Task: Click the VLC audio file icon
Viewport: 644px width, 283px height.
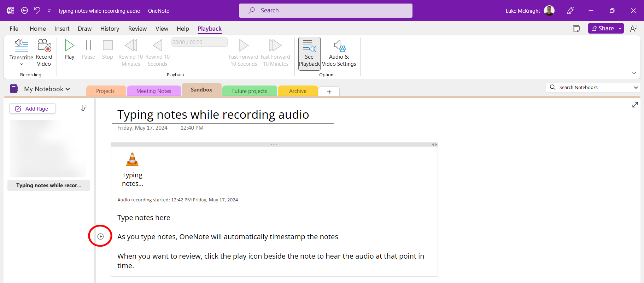Action: pos(133,159)
